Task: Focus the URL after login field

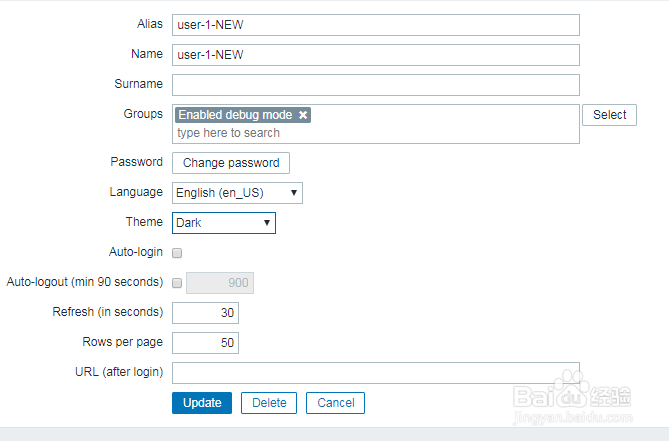Action: tap(375, 373)
